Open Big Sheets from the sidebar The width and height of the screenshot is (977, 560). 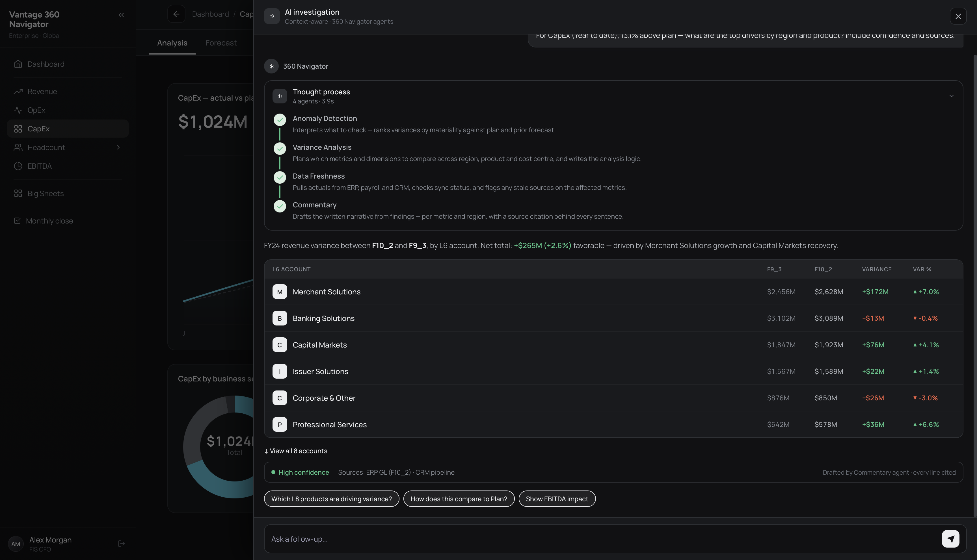coord(68,194)
